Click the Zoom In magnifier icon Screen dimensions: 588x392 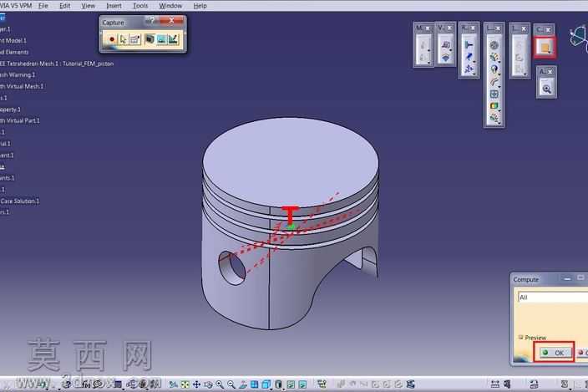pos(220,384)
